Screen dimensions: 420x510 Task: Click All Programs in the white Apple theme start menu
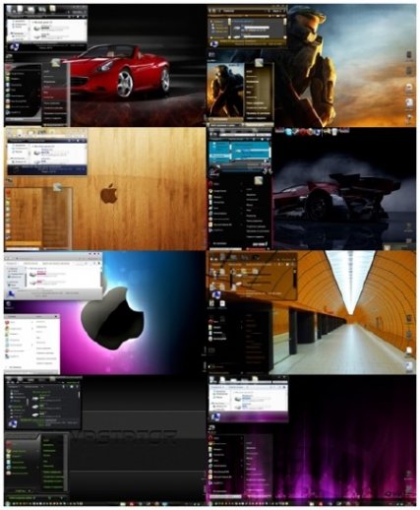tap(15, 367)
